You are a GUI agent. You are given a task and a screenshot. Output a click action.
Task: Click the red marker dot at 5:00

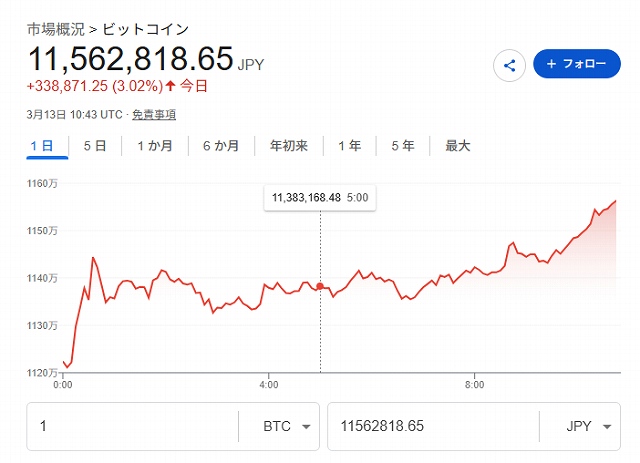(320, 286)
